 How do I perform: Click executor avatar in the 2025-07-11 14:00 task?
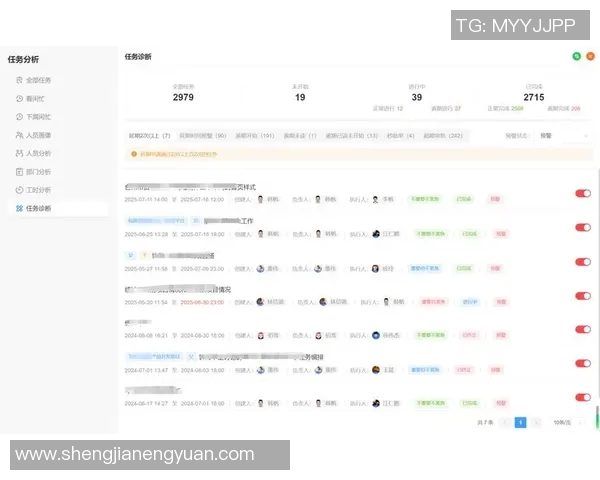click(x=376, y=199)
